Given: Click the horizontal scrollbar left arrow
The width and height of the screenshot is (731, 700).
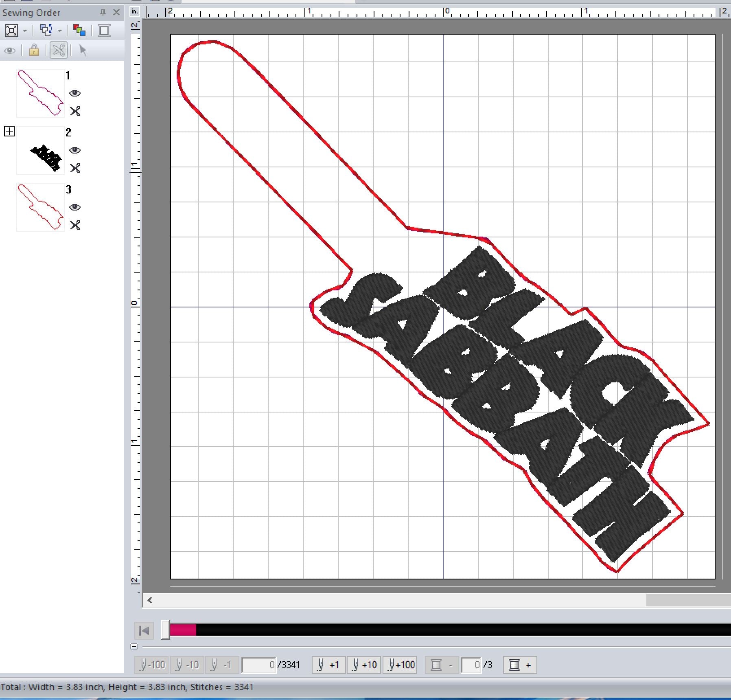Looking at the screenshot, I should [150, 600].
